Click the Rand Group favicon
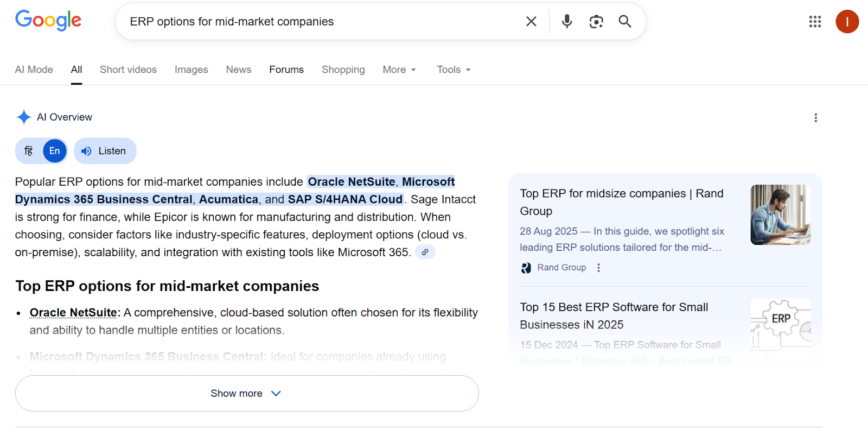This screenshot has width=868, height=436. pyautogui.click(x=526, y=268)
